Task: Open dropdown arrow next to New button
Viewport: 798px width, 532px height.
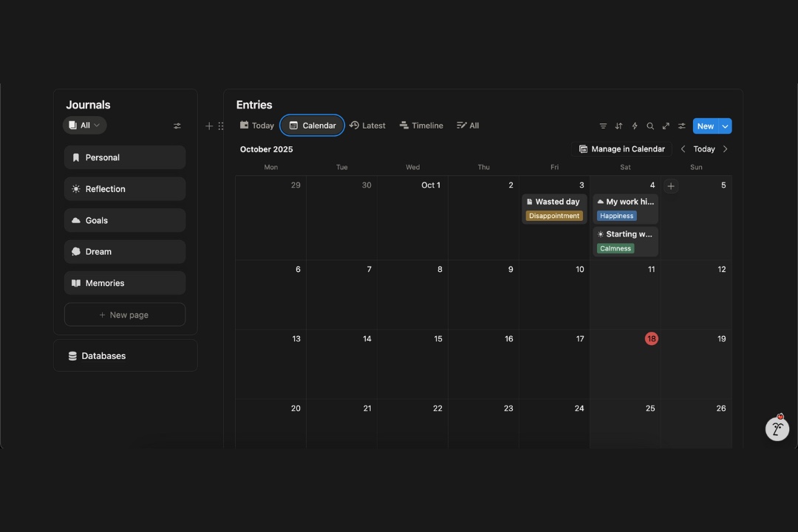Action: [x=725, y=126]
